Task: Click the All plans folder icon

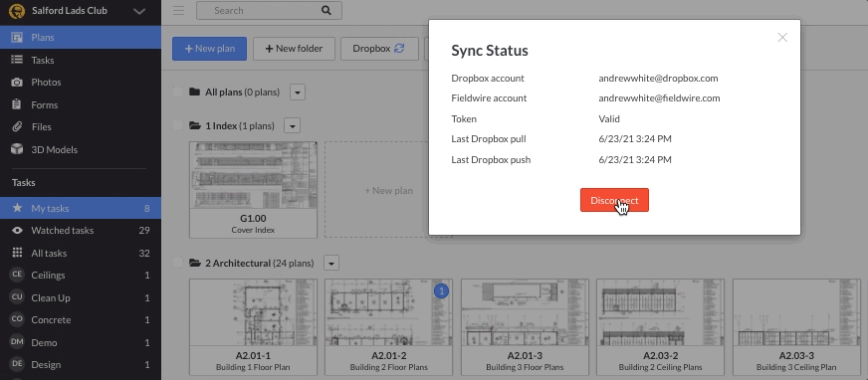Action: (x=194, y=92)
